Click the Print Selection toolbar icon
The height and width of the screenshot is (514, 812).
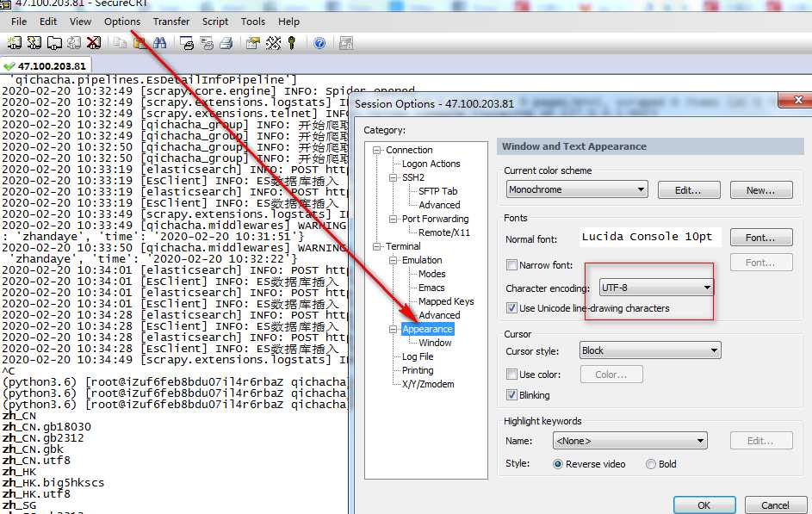(207, 43)
